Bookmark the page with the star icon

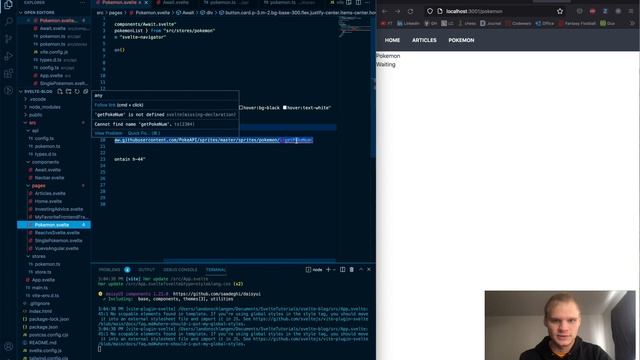point(560,11)
